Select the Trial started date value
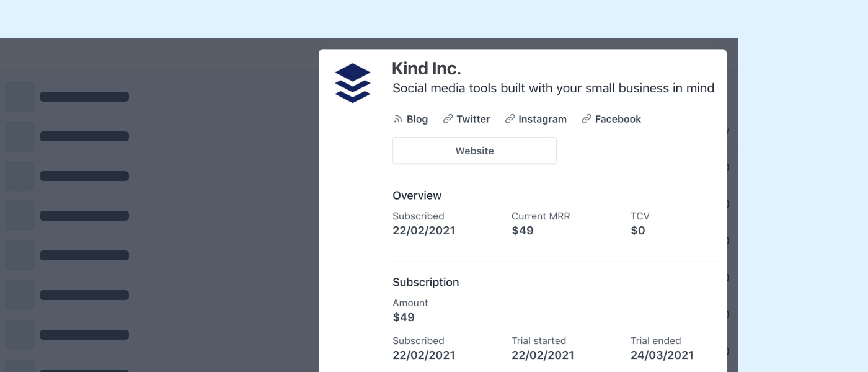The height and width of the screenshot is (372, 868). tap(542, 355)
